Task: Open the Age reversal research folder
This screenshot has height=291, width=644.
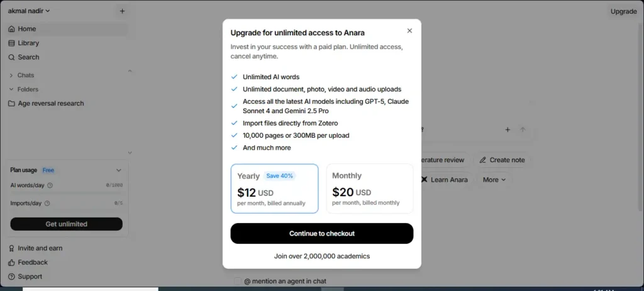Action: click(x=50, y=104)
